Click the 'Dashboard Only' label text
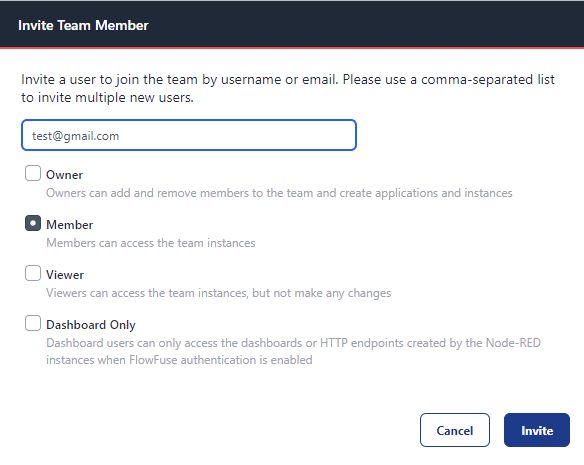This screenshot has height=465, width=584. coord(91,325)
